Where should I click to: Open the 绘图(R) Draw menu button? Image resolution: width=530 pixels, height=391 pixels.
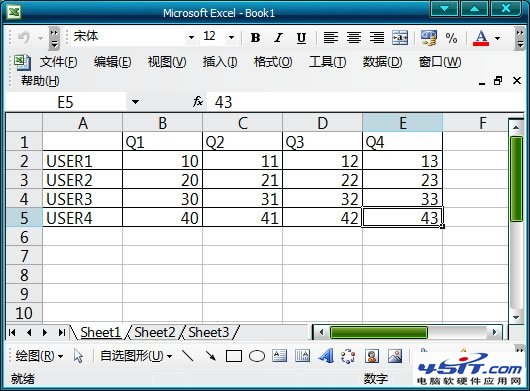[39, 356]
